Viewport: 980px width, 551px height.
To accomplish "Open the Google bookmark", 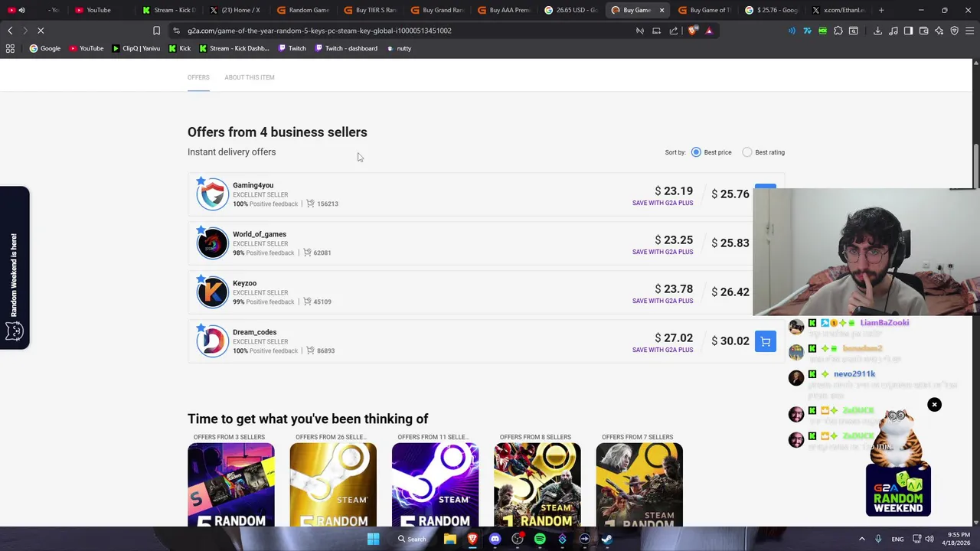I will click(x=45, y=48).
